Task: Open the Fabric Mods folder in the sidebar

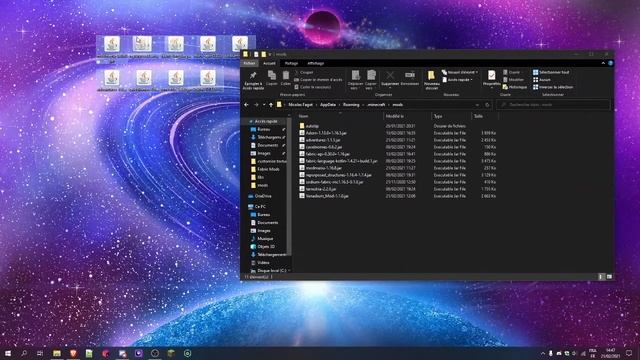Action: coord(268,169)
